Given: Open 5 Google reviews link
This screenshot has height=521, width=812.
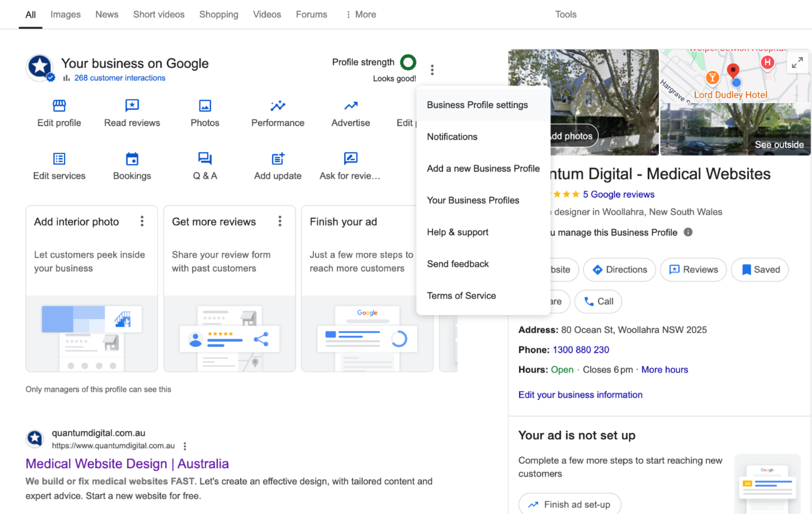Looking at the screenshot, I should pos(619,194).
